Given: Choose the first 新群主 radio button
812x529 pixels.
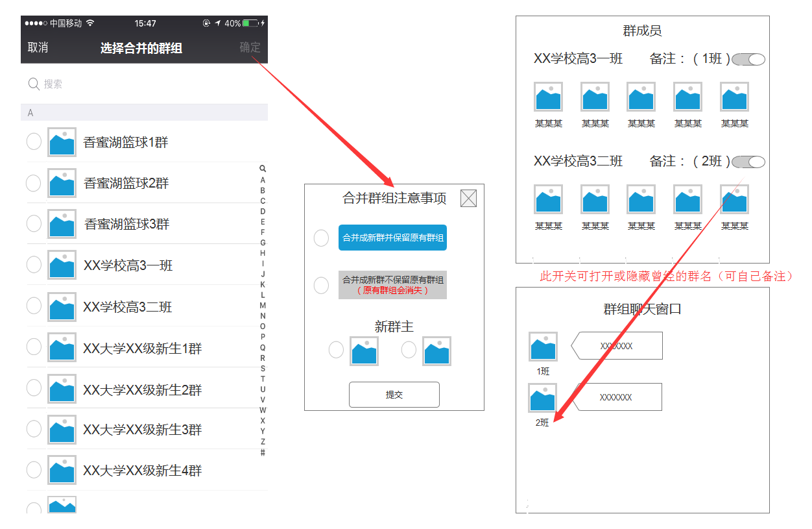Looking at the screenshot, I should (x=336, y=350).
